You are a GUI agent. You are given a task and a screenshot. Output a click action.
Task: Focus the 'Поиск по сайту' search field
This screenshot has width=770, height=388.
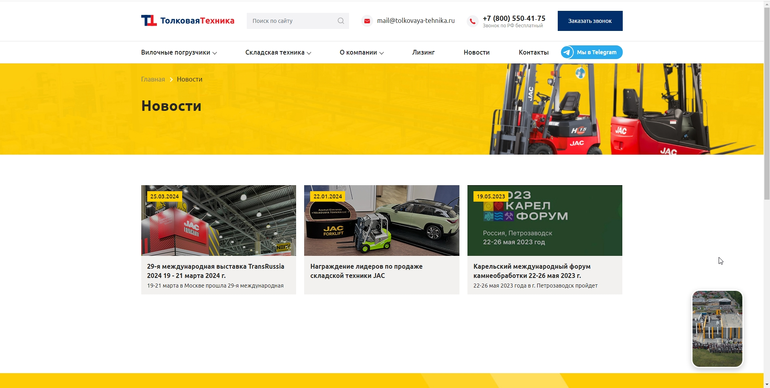(298, 21)
